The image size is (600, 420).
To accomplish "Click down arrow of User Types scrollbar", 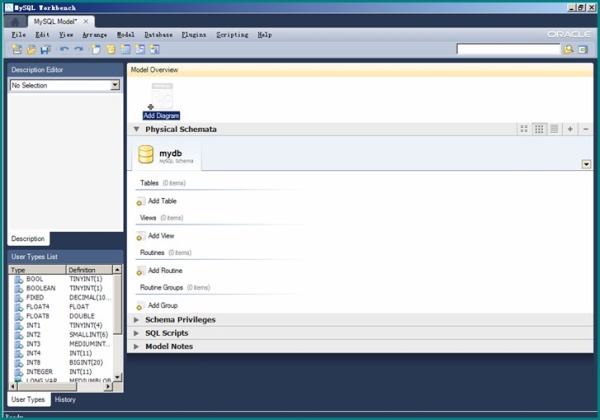I will tap(117, 378).
